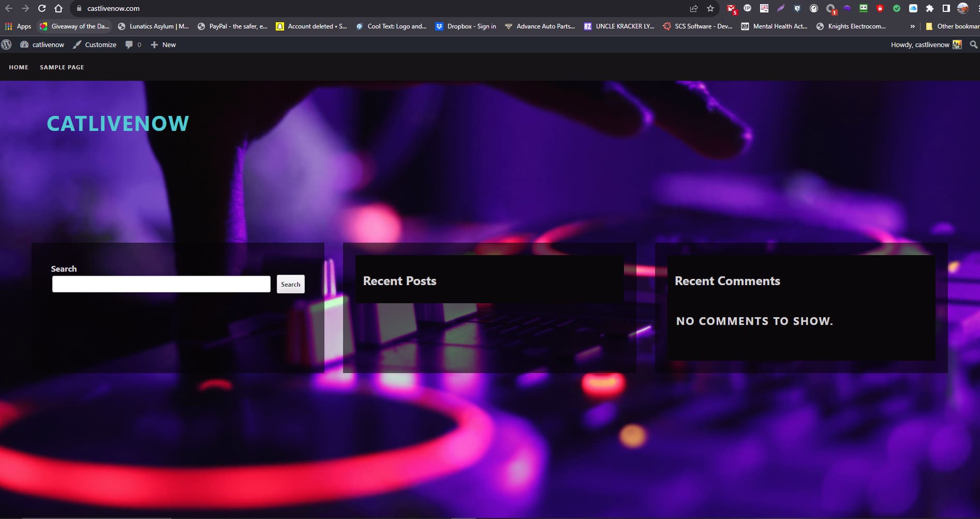Go to the HOME menu item

tap(19, 67)
